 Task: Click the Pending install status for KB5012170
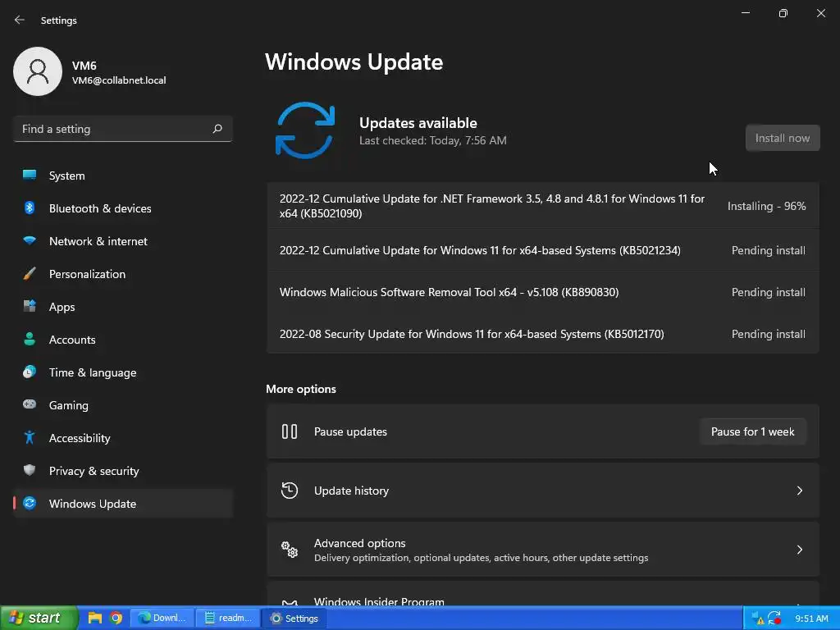pos(768,334)
